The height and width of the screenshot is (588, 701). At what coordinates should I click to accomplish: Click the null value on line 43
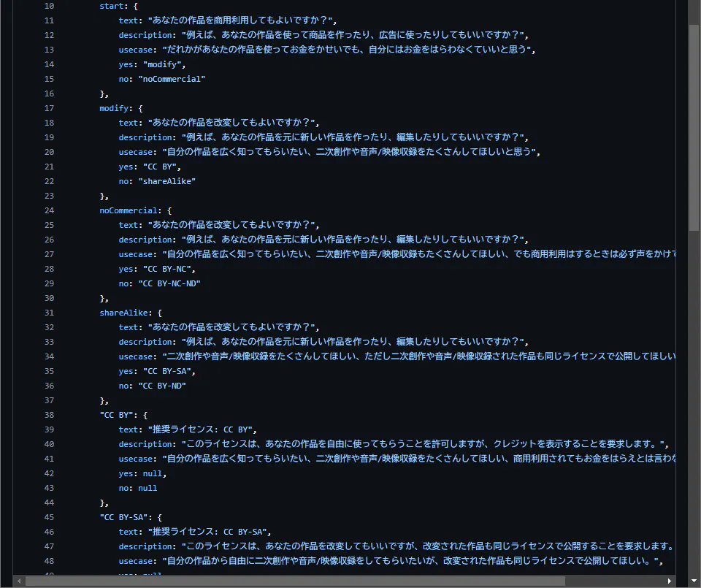tap(148, 488)
